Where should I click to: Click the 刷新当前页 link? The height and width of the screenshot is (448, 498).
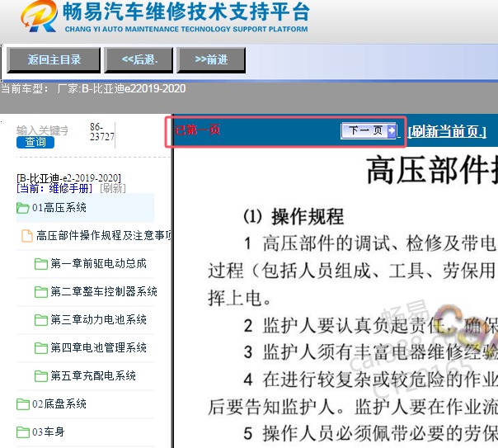coord(447,131)
